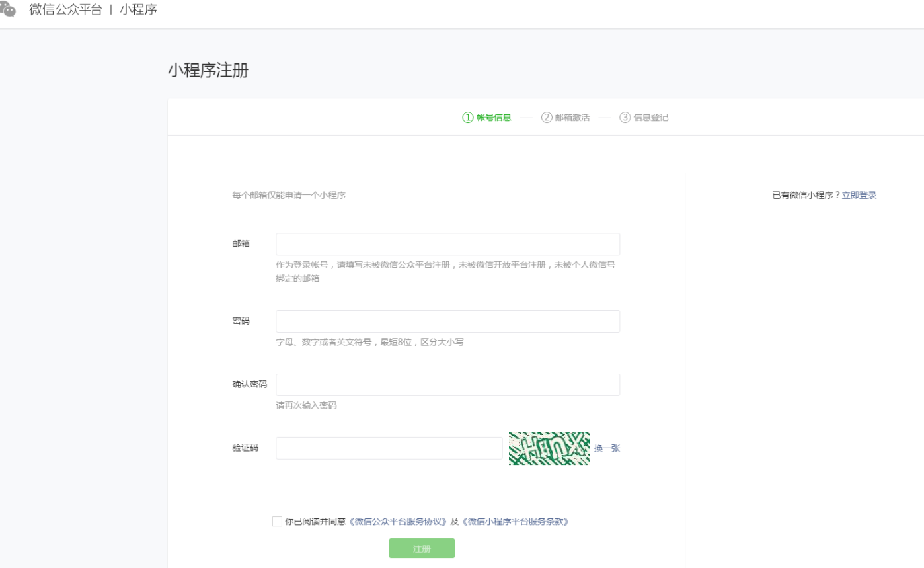Select the 信息登记 step label
The width and height of the screenshot is (924, 568).
651,118
